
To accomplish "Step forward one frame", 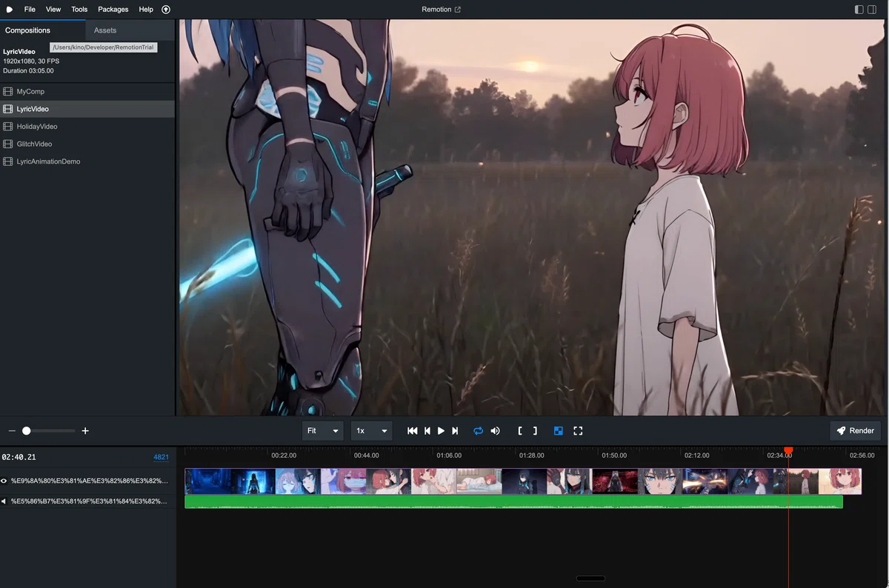I will click(455, 431).
